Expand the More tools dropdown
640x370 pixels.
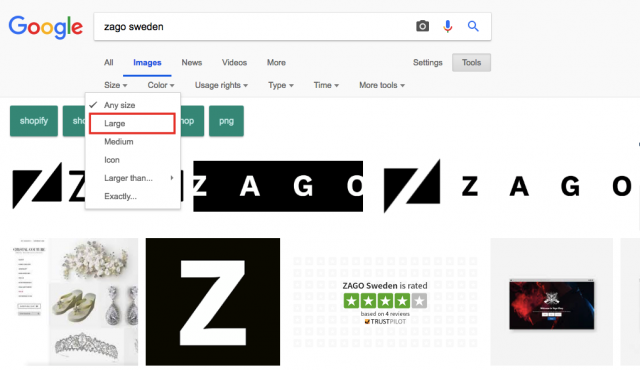[x=382, y=85]
